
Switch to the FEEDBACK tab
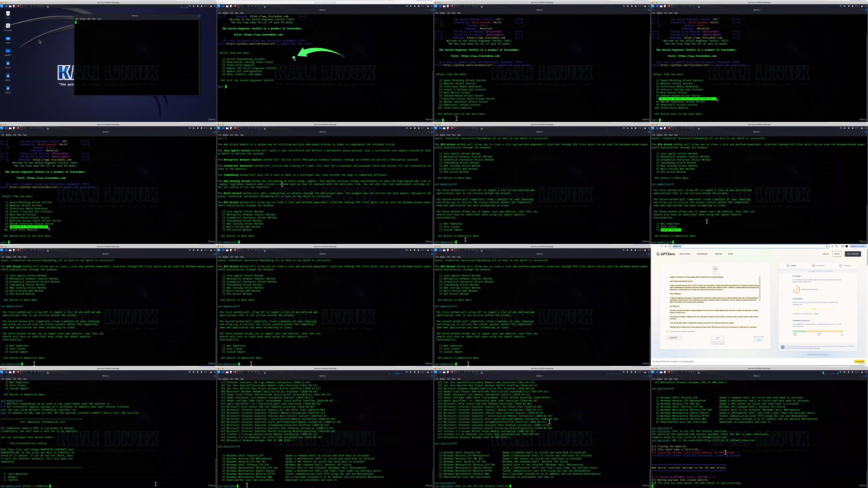click(845, 266)
